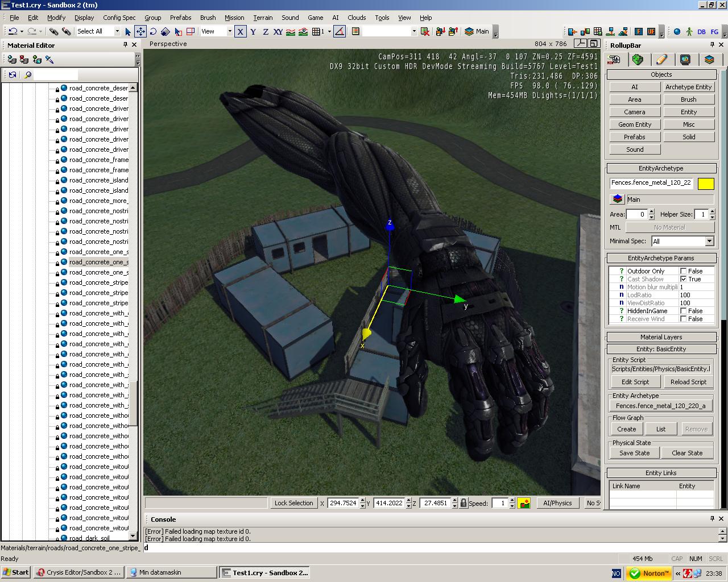Click the get material from selection icon
The height and width of the screenshot is (582, 728).
point(37,59)
